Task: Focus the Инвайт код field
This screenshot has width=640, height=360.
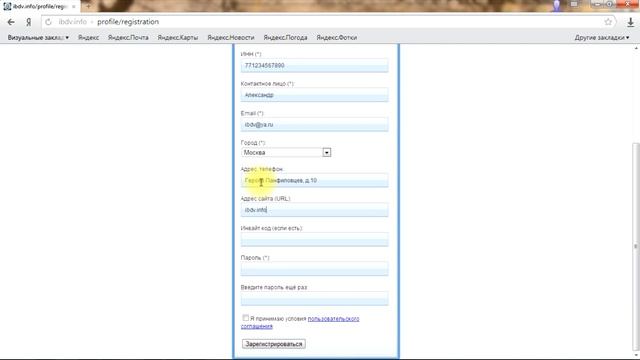Action: (314, 240)
